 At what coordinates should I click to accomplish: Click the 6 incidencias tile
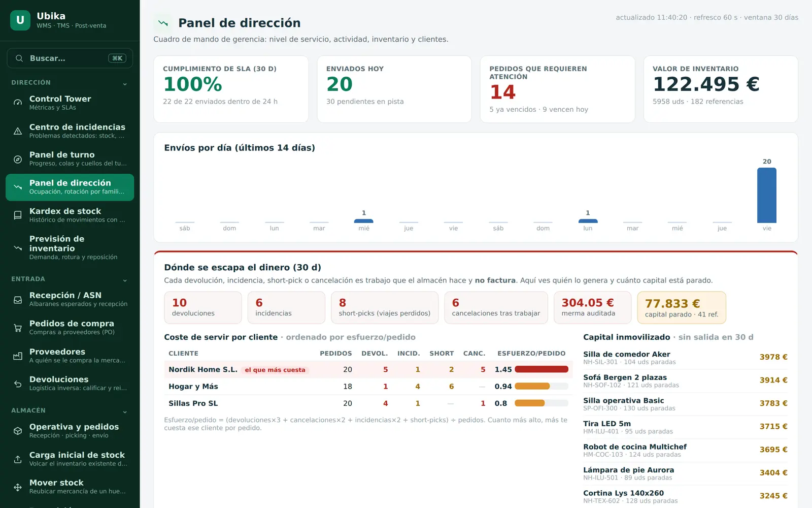point(286,307)
